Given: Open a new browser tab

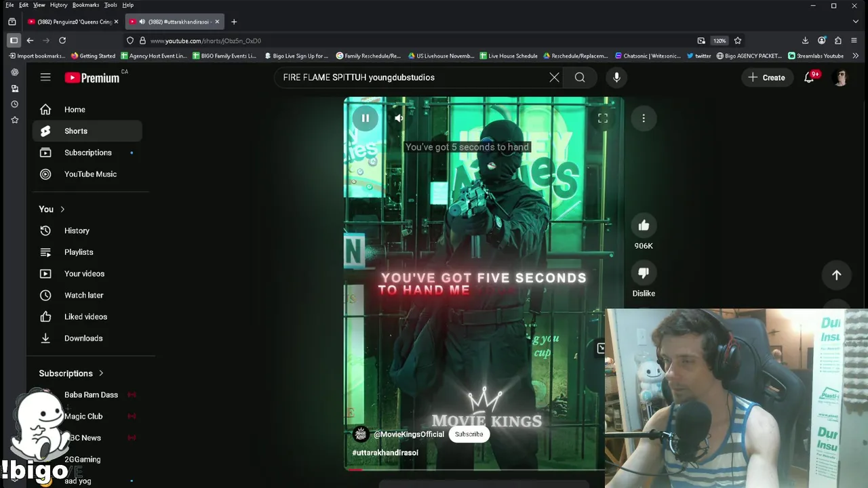Looking at the screenshot, I should click(234, 22).
